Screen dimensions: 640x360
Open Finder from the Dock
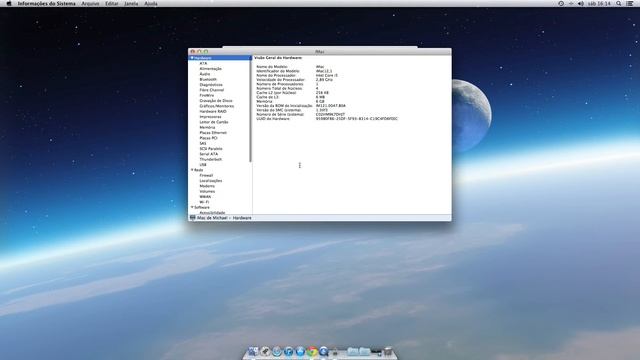point(253,351)
